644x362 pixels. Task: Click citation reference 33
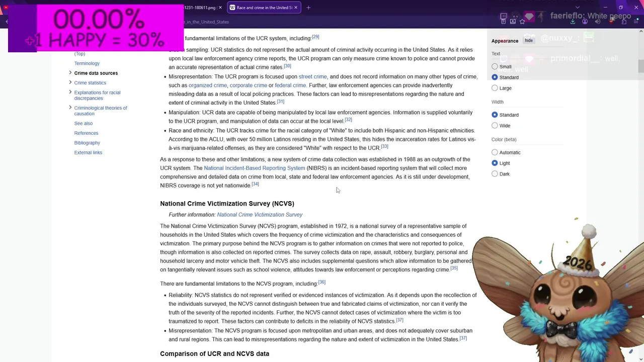pyautogui.click(x=384, y=146)
